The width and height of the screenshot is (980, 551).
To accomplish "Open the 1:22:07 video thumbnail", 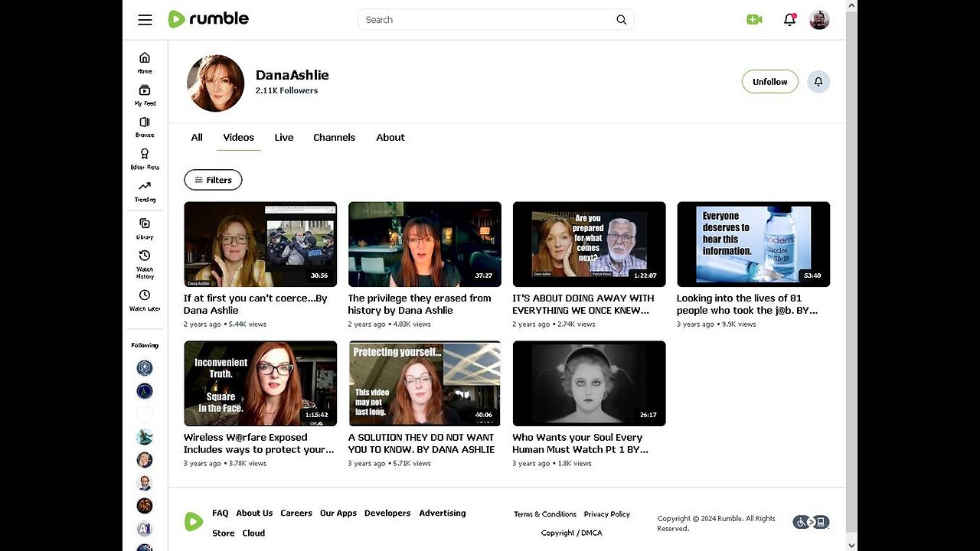I will (x=589, y=244).
